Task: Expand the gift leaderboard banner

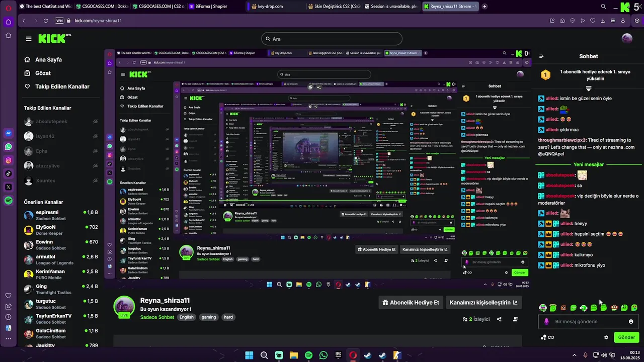Action: [588, 88]
